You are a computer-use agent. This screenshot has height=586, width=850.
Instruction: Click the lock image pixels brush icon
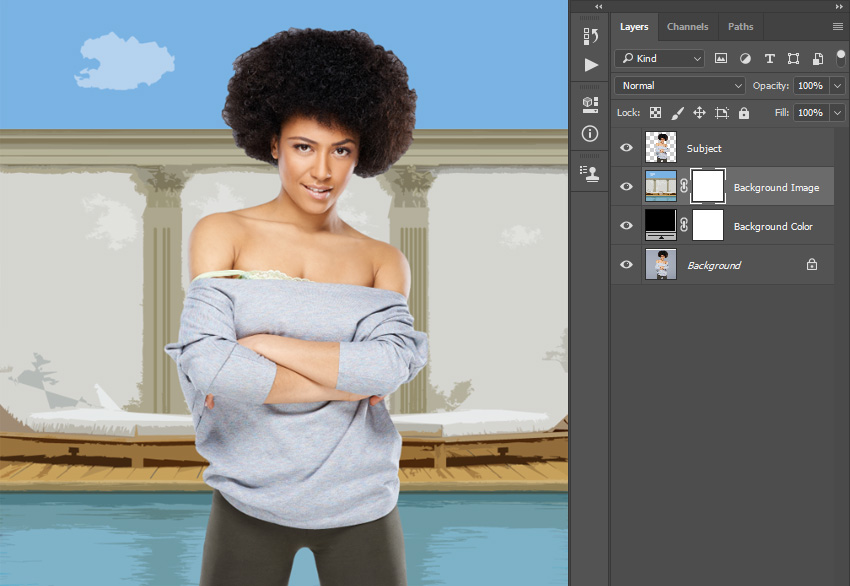(x=677, y=113)
